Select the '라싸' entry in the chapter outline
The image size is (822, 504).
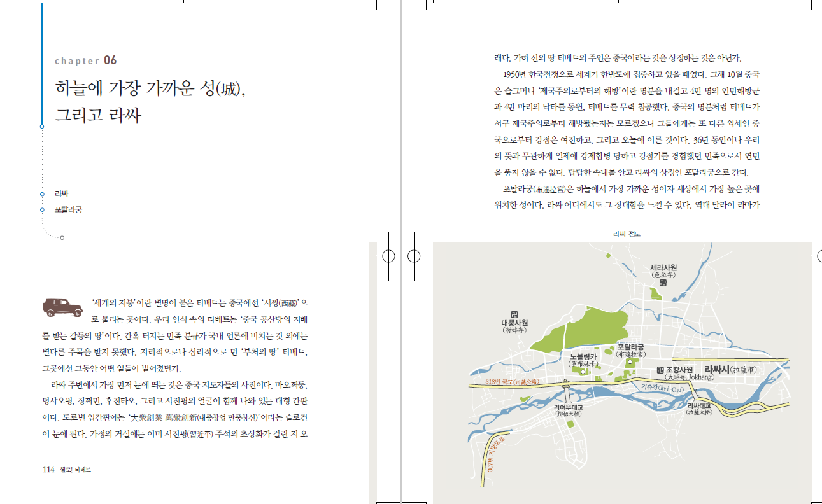point(61,193)
